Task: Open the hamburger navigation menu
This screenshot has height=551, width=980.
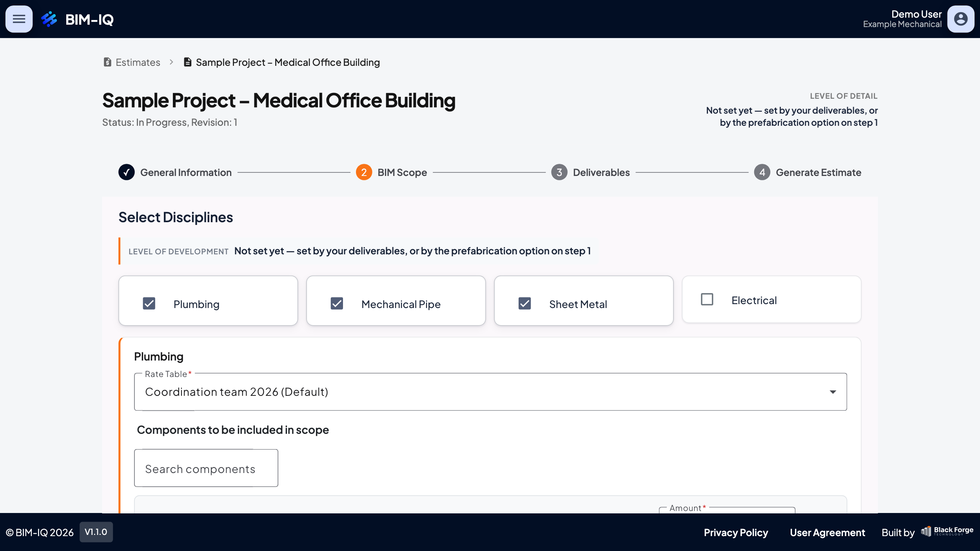Action: (x=19, y=19)
